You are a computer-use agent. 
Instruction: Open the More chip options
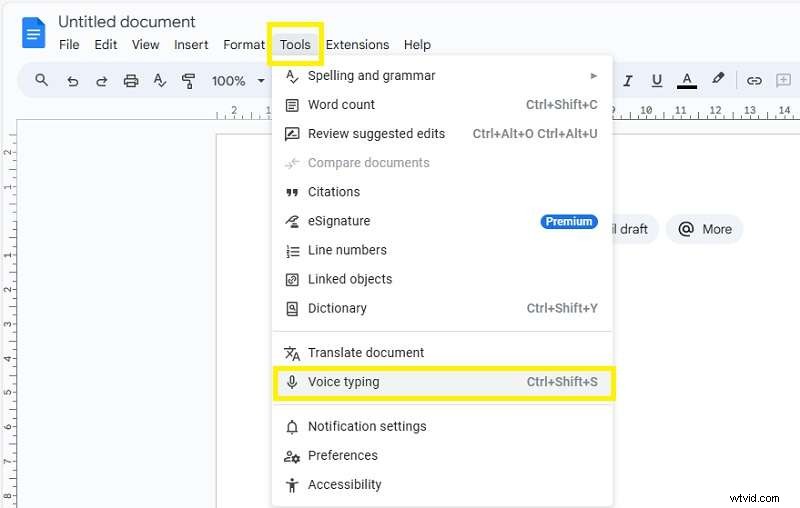[x=705, y=229]
